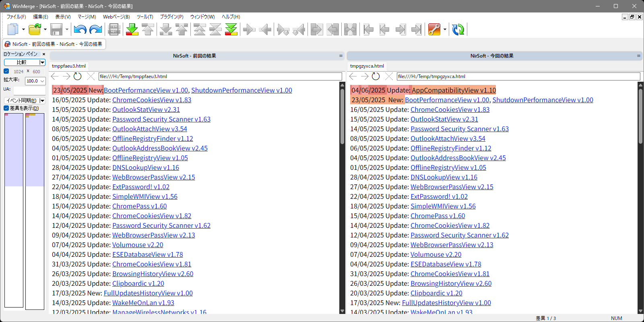Expand the Open folder dropdown arrow

coord(45,29)
